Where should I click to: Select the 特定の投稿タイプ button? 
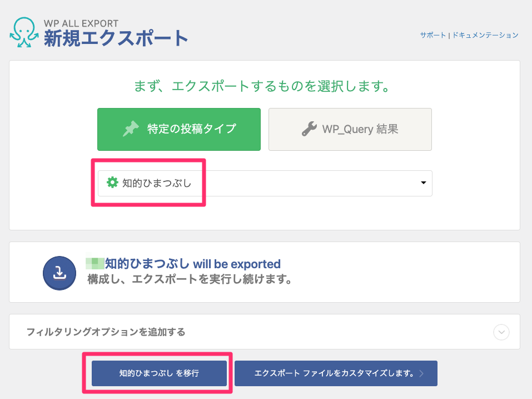[179, 129]
